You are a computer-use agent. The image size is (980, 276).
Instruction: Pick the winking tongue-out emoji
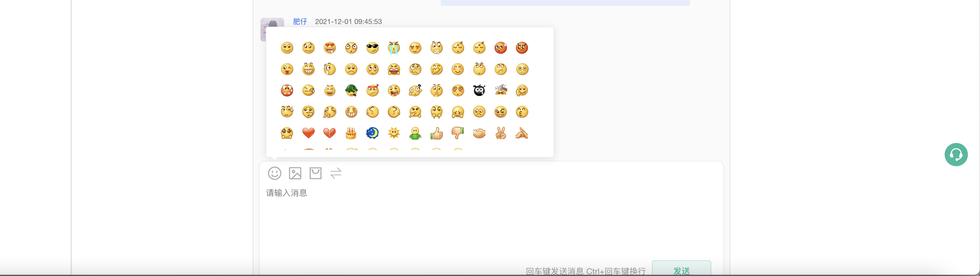pyautogui.click(x=287, y=69)
